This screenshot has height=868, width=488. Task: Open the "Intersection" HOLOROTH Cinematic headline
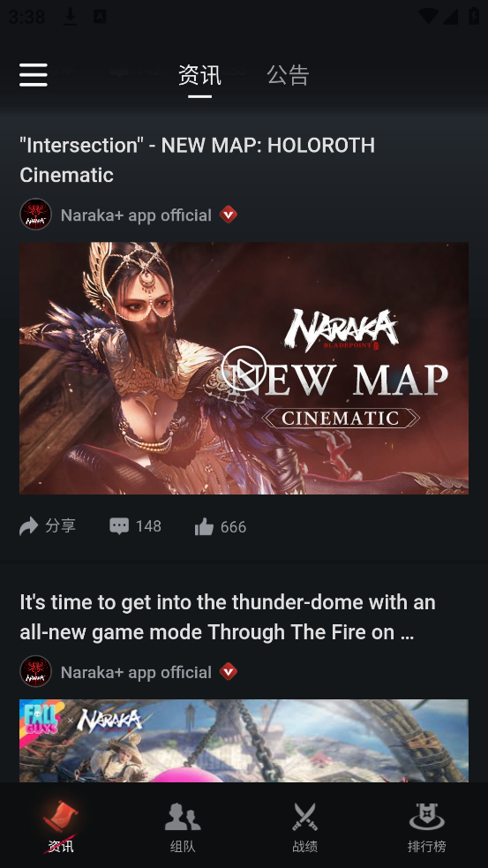(x=198, y=160)
